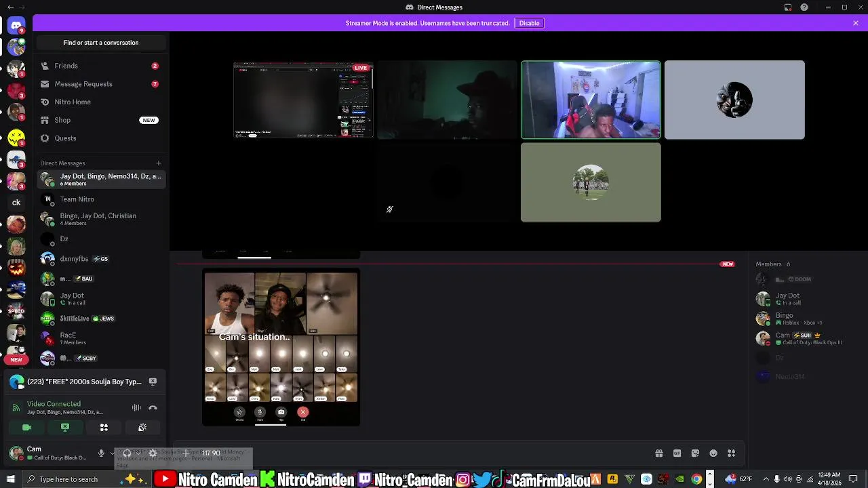868x488 pixels.
Task: Open emoji picker in chat bar
Action: tap(713, 453)
